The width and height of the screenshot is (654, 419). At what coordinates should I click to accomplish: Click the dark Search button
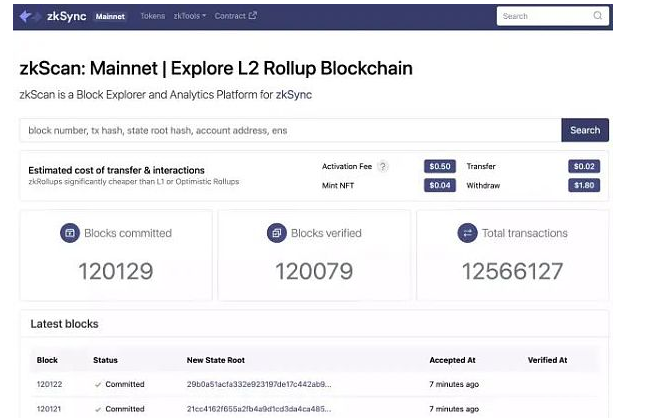click(585, 130)
